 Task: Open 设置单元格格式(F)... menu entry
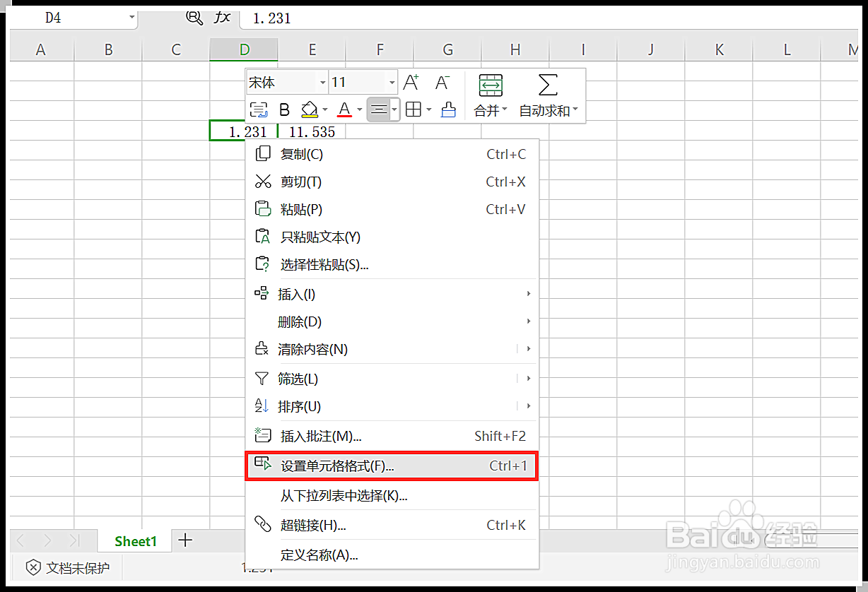[x=392, y=466]
